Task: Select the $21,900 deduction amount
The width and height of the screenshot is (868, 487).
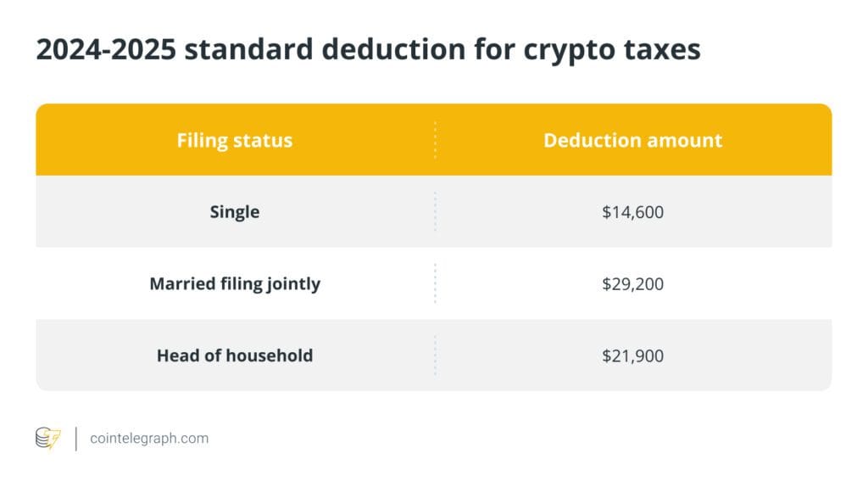Action: [x=632, y=355]
